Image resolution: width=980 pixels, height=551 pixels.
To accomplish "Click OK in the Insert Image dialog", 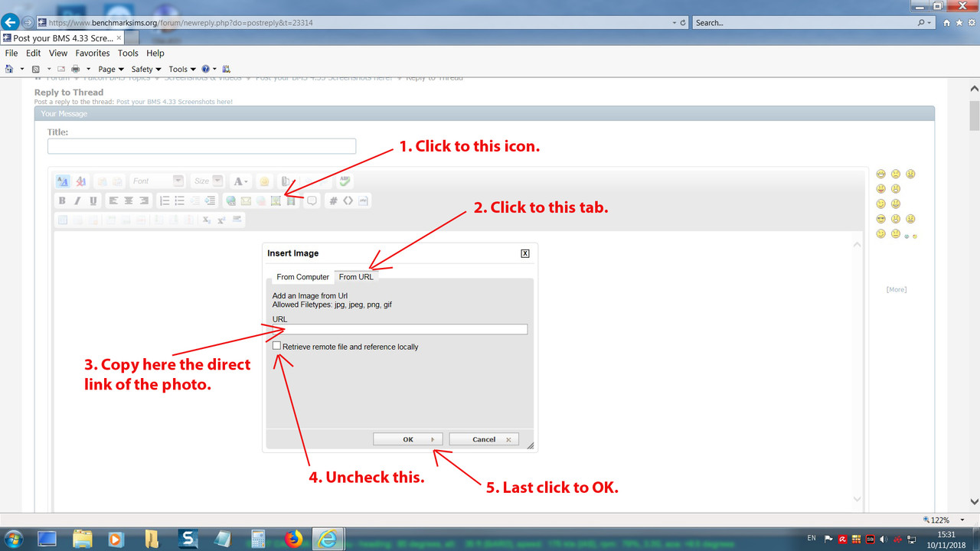I will [408, 439].
